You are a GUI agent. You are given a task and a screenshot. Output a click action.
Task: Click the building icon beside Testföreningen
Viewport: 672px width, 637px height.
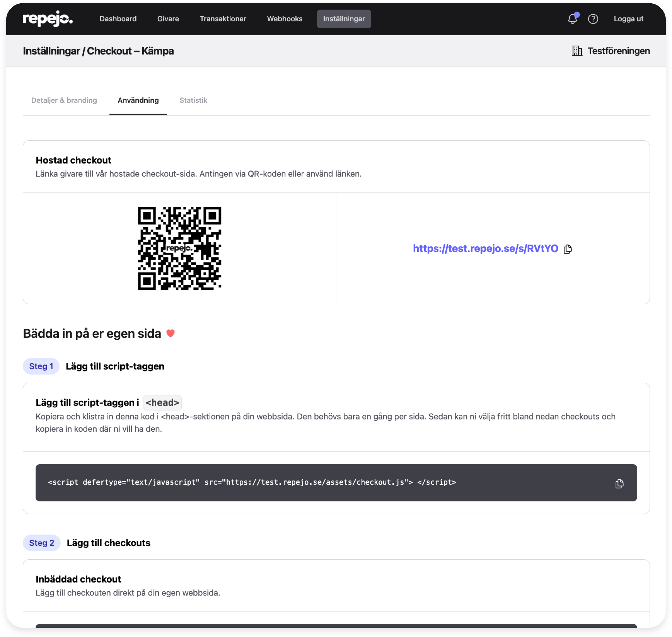click(577, 51)
